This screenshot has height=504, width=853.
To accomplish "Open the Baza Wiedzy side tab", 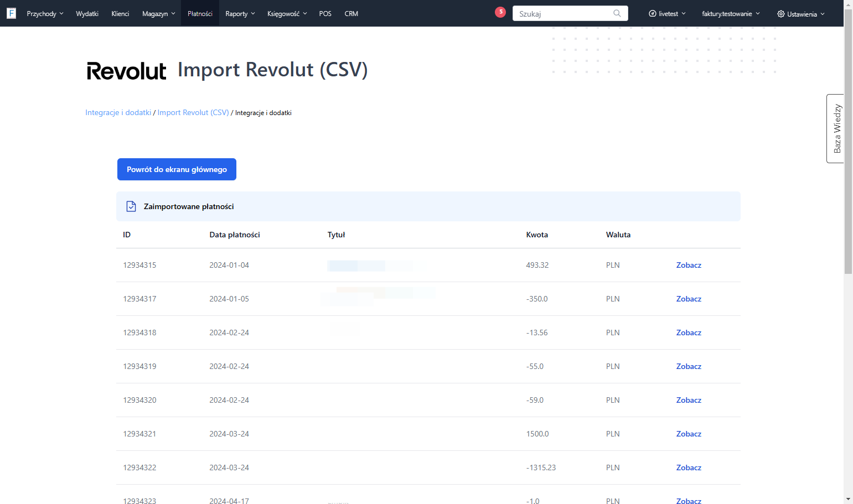I will coord(835,128).
